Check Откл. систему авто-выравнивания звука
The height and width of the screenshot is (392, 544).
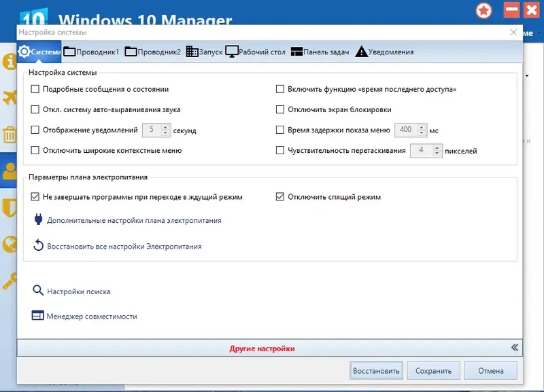[x=35, y=109]
